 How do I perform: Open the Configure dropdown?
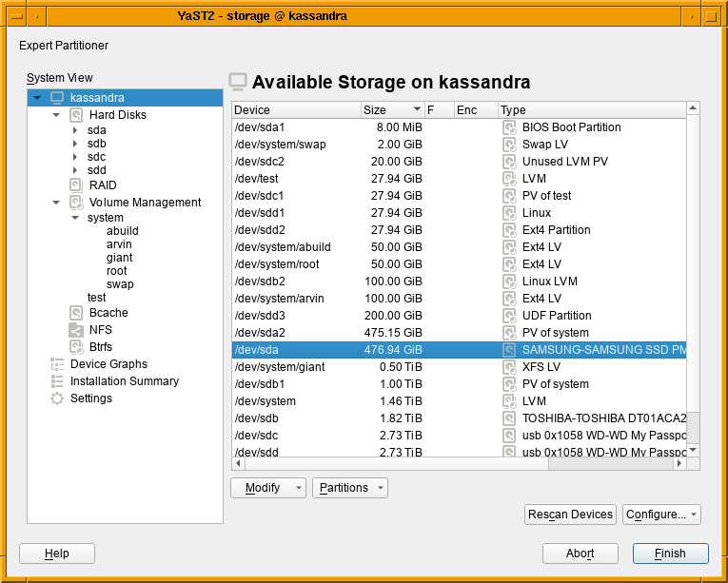tap(661, 515)
